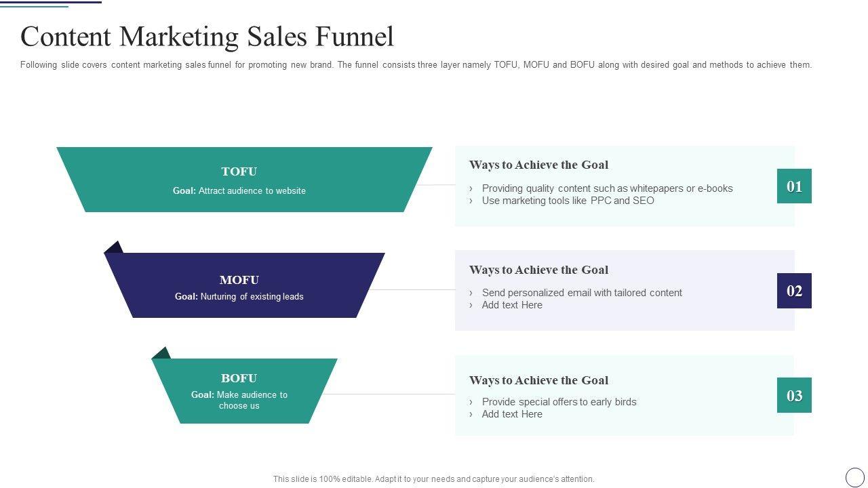
Task: Click the second Ways to Achieve heading
Action: coord(538,270)
